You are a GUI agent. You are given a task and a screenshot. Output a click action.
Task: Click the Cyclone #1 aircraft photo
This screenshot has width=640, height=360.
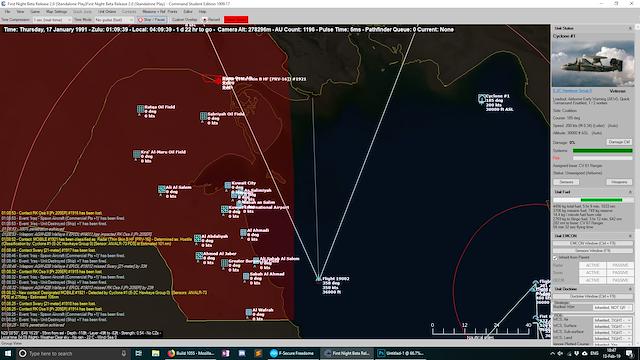[x=593, y=63]
